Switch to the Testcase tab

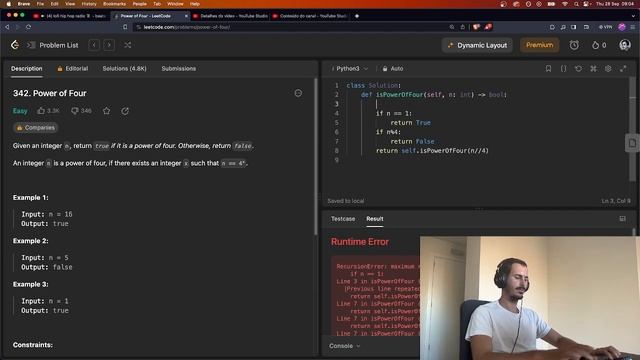343,219
